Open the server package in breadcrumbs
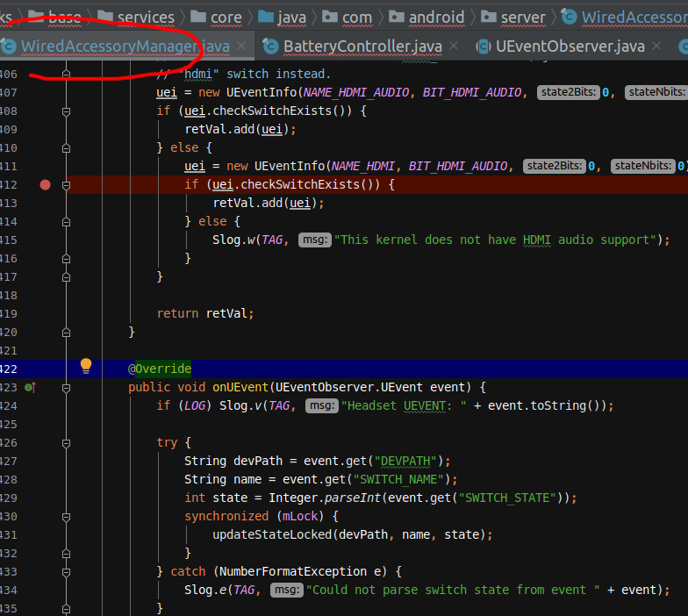The width and height of the screenshot is (688, 616). (x=523, y=18)
